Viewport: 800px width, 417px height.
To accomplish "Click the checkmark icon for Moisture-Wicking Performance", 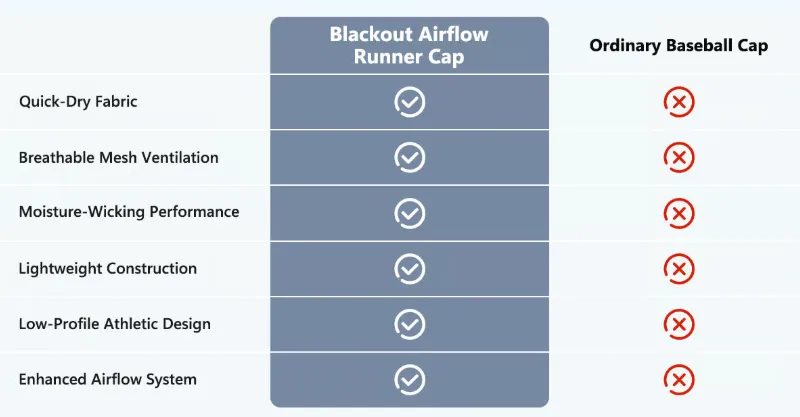I will (x=410, y=213).
